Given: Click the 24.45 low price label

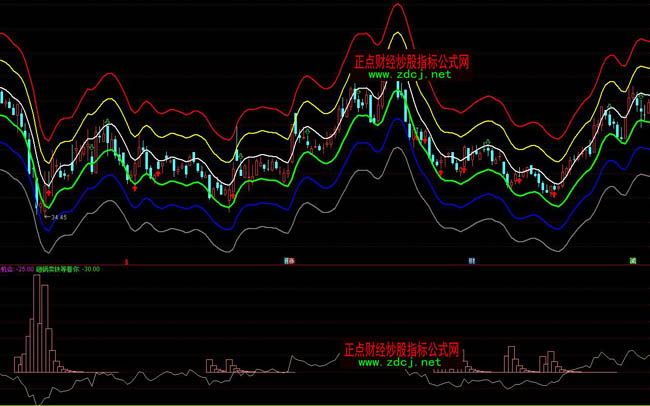Looking at the screenshot, I should point(59,216).
